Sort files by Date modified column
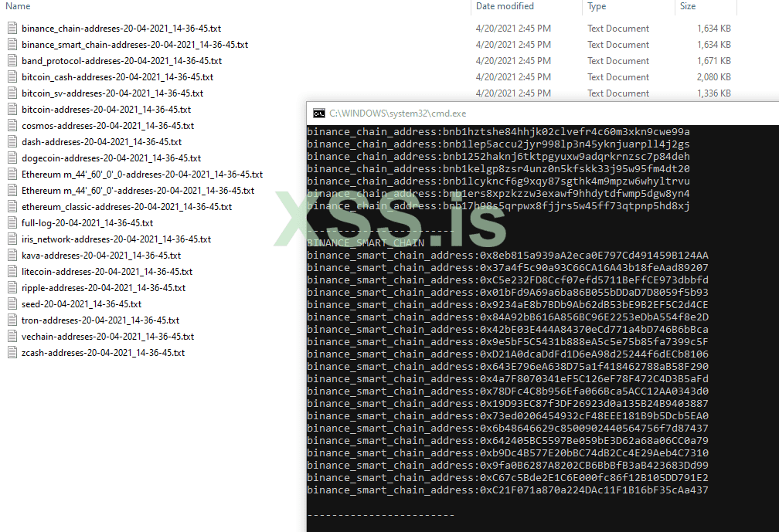This screenshot has height=532, width=779. (505, 6)
